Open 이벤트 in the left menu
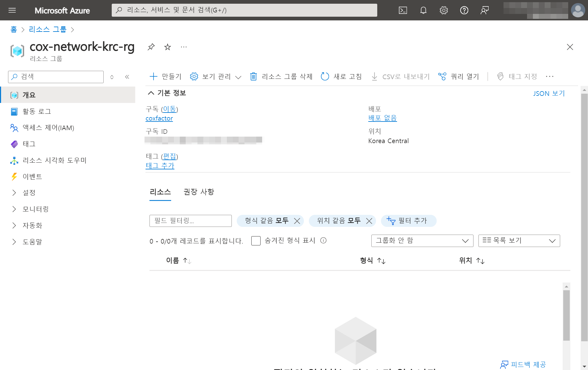588x370 pixels. pyautogui.click(x=68, y=176)
